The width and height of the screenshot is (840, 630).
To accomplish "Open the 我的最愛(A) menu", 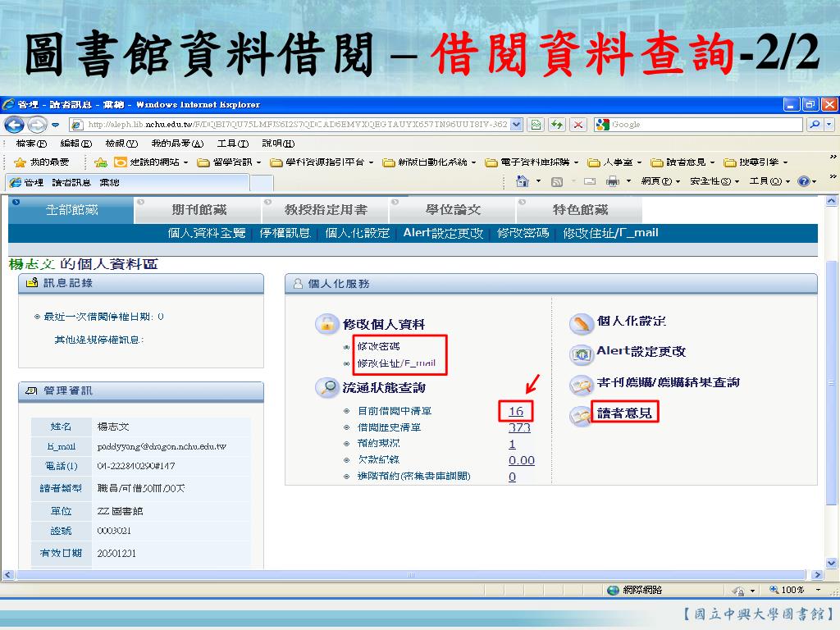I will [x=177, y=144].
